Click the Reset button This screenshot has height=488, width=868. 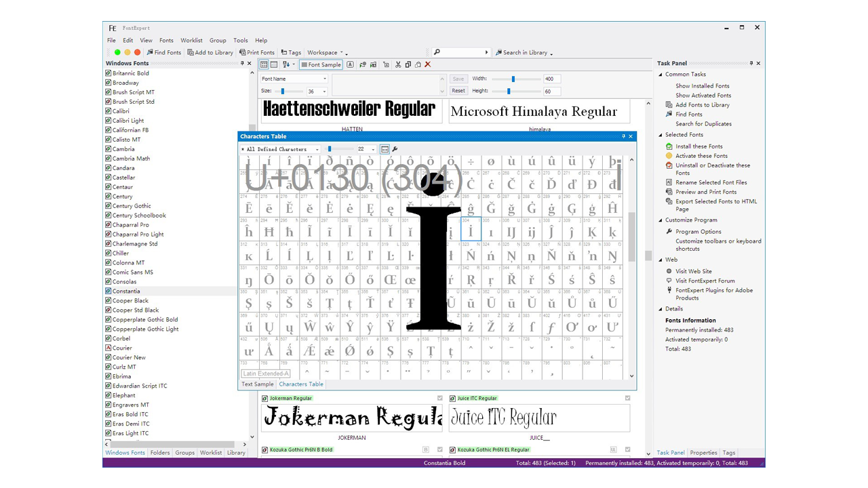pyautogui.click(x=458, y=91)
